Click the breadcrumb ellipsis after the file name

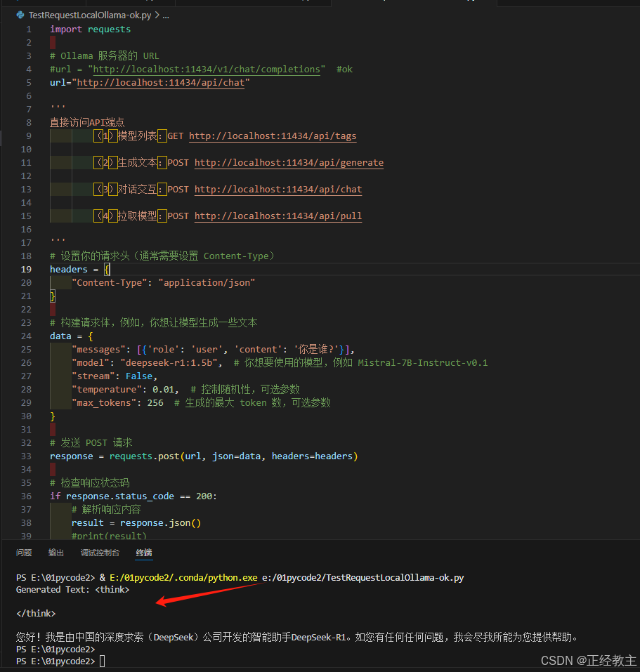(166, 15)
